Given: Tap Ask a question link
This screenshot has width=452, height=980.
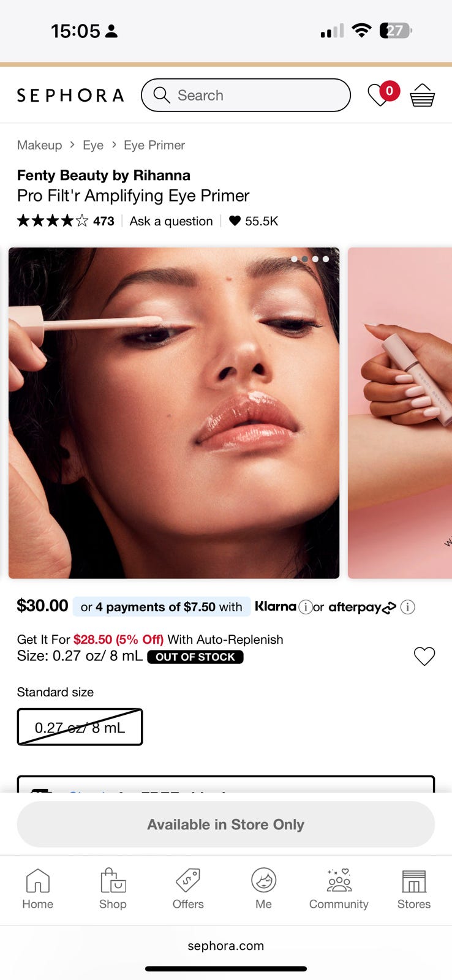Looking at the screenshot, I should [171, 221].
